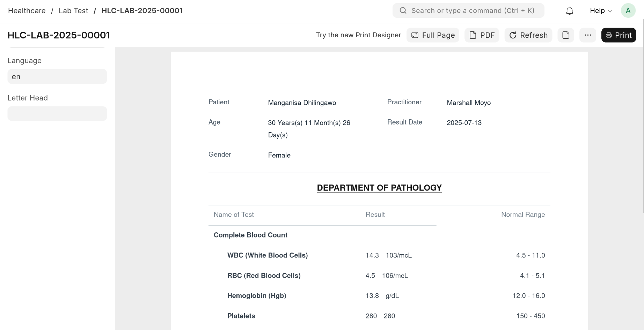Export the lab test as PDF
The image size is (644, 330).
tap(482, 35)
